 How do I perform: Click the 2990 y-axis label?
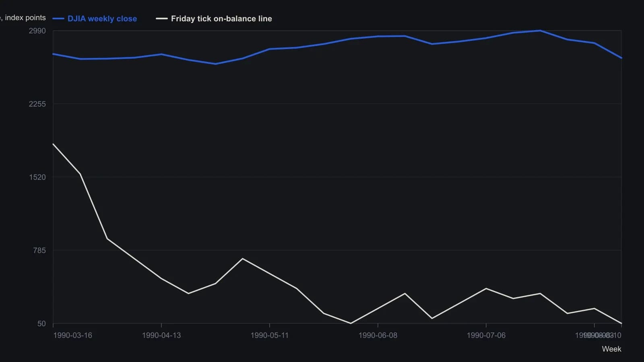[37, 31]
